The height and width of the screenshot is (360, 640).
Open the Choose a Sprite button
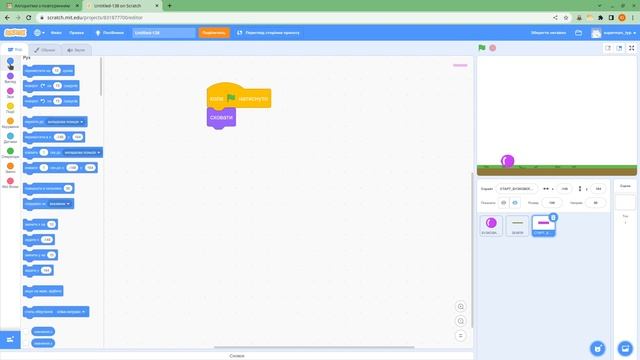coord(598,349)
